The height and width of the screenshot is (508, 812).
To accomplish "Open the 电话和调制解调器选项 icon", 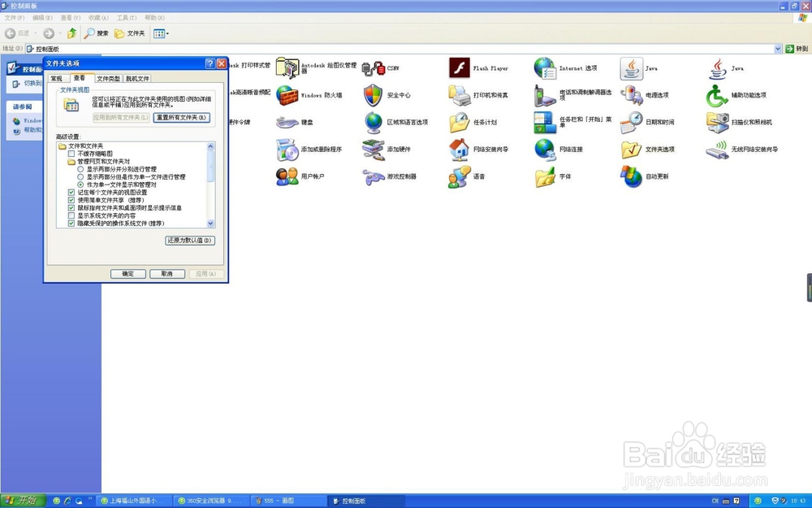I will point(545,95).
